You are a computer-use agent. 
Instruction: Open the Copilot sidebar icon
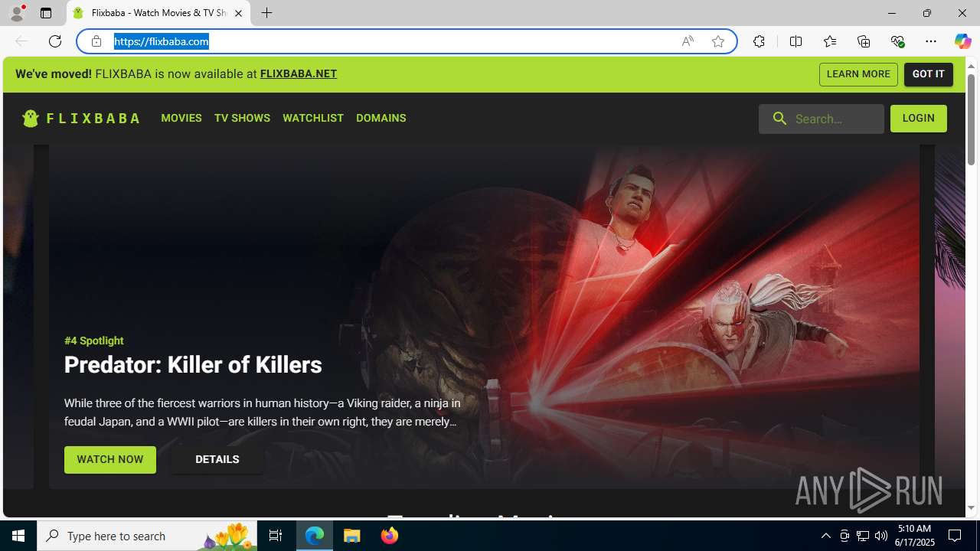(x=962, y=41)
